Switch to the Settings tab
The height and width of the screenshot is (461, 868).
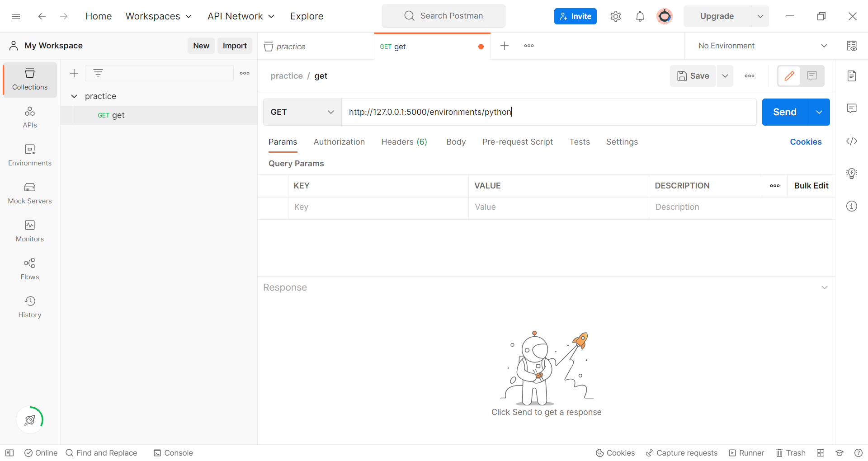[x=622, y=142]
